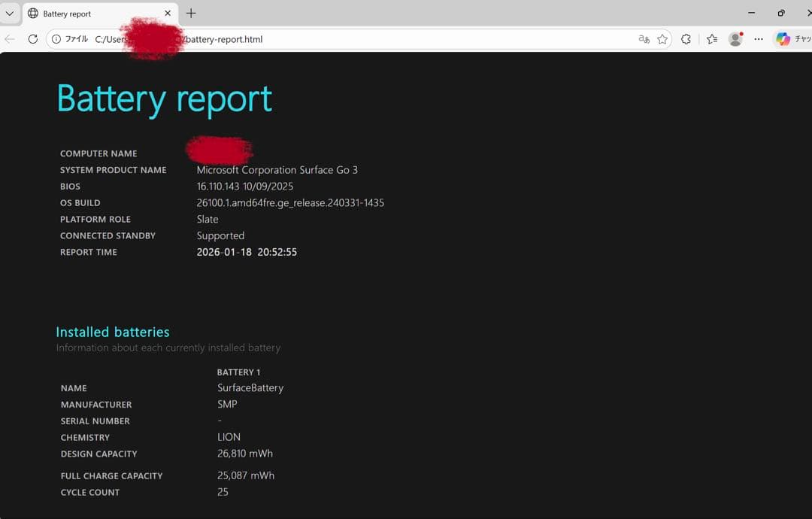This screenshot has height=519, width=812.
Task: Maximize the browser window
Action: 780,13
